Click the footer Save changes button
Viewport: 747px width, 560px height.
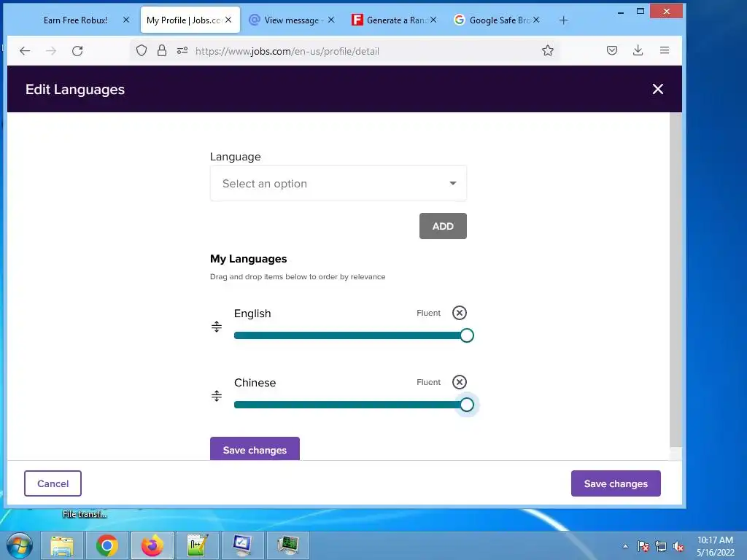[x=616, y=483]
